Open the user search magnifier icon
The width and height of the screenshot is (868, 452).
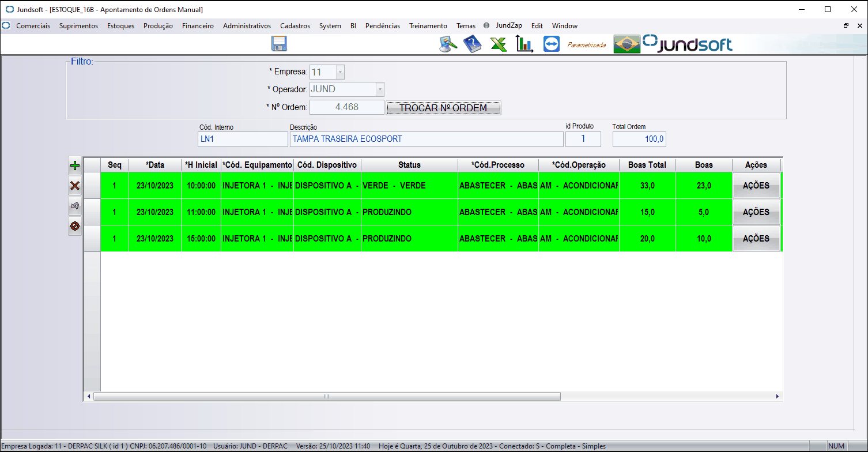pyautogui.click(x=448, y=44)
